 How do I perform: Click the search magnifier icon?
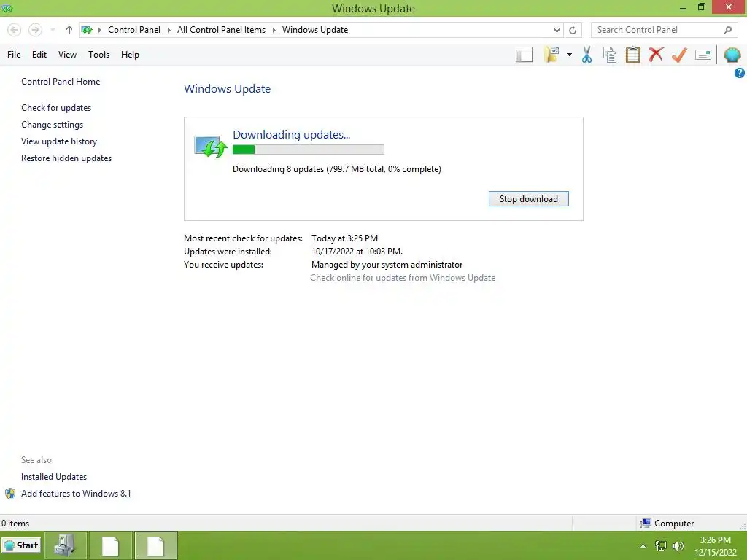point(727,30)
